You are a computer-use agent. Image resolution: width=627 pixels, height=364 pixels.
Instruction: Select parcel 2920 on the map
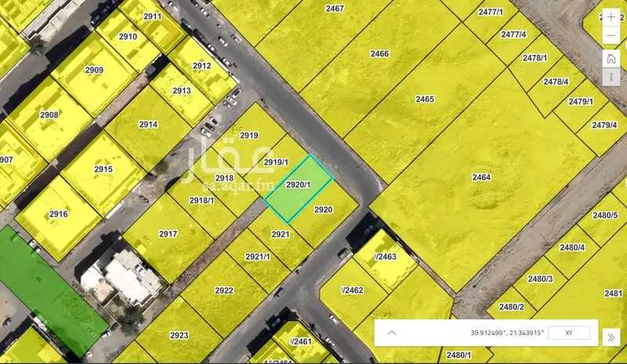click(x=324, y=210)
